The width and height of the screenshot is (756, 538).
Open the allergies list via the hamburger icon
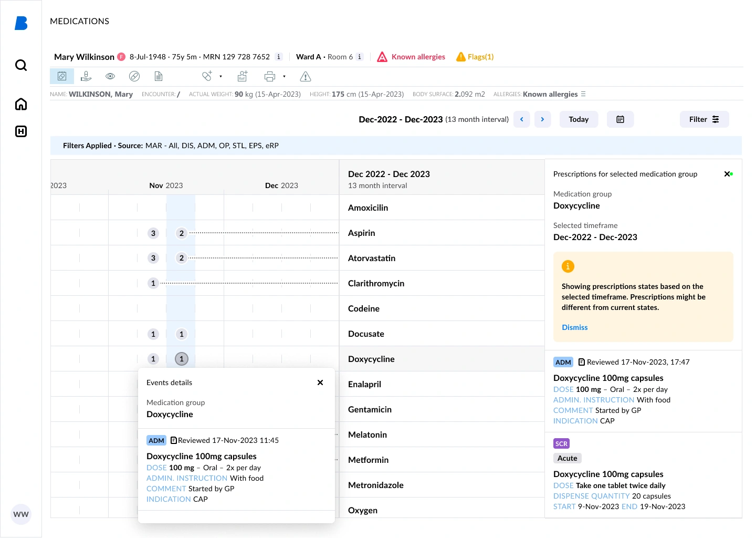point(583,94)
